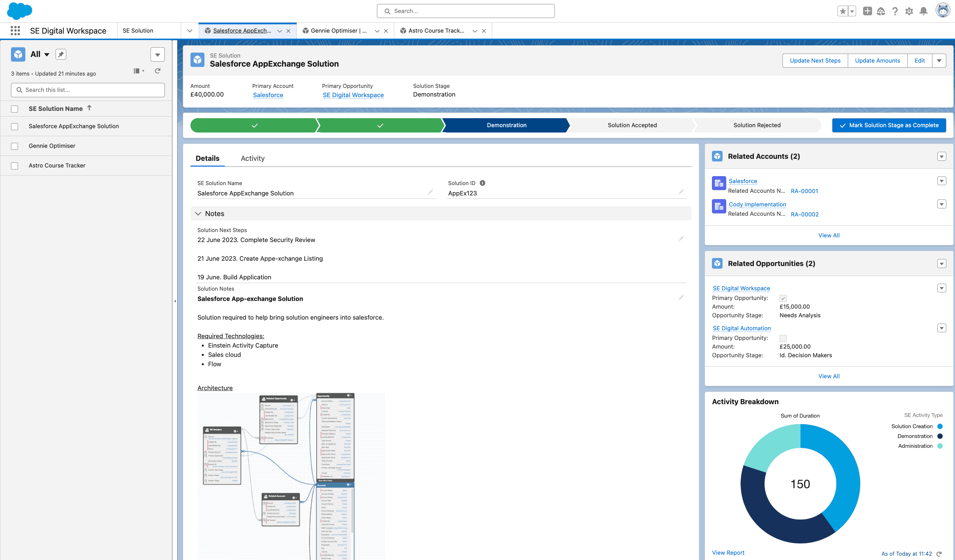
Task: Click the Demonstration legend swatch
Action: pos(940,436)
